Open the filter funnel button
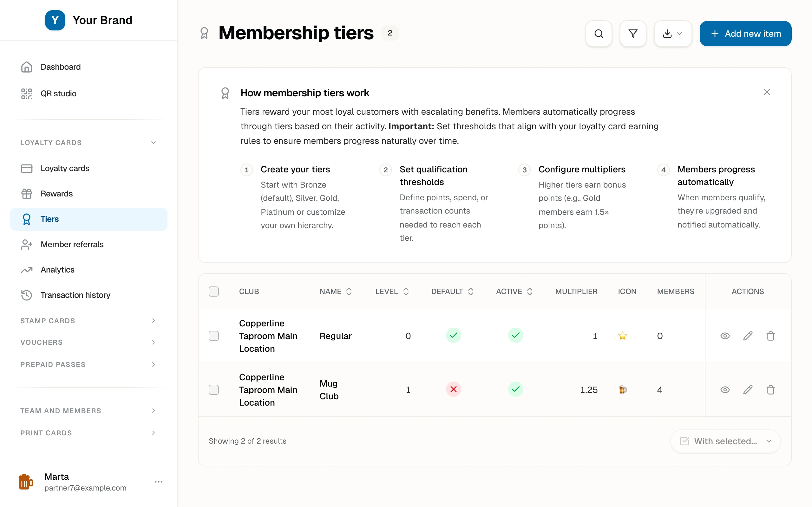Screen dimensions: 812x507 (x=633, y=34)
